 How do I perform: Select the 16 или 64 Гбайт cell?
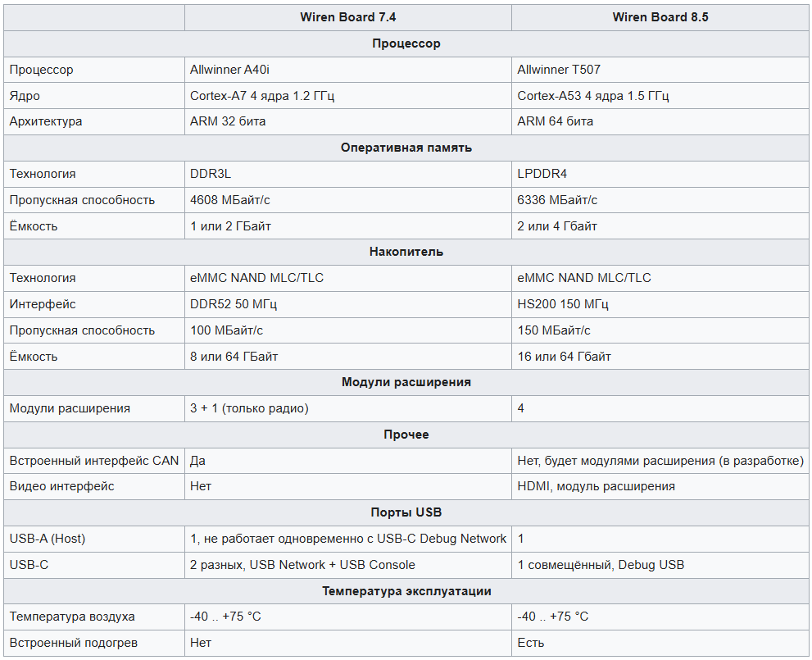660,357
